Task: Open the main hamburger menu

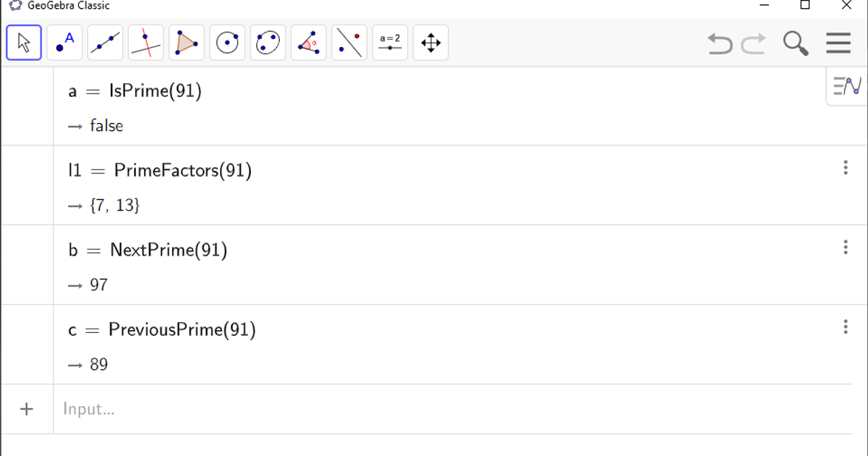Action: 838,43
